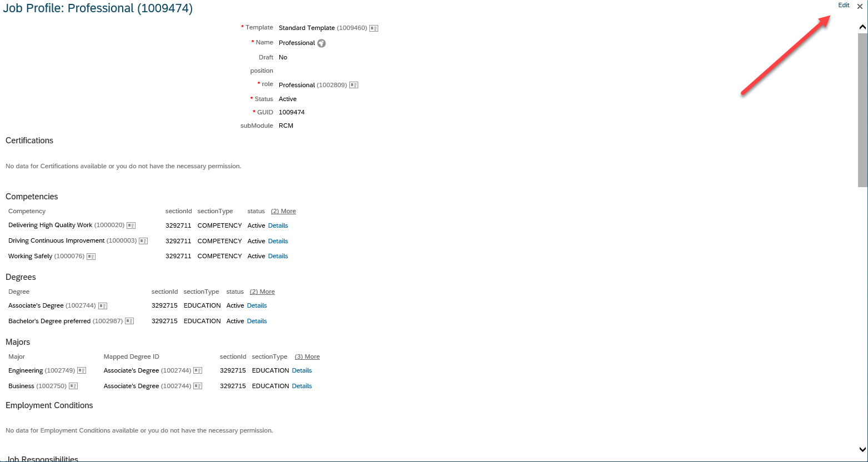Open quick card icon for Working Safely
The width and height of the screenshot is (868, 462).
point(91,257)
